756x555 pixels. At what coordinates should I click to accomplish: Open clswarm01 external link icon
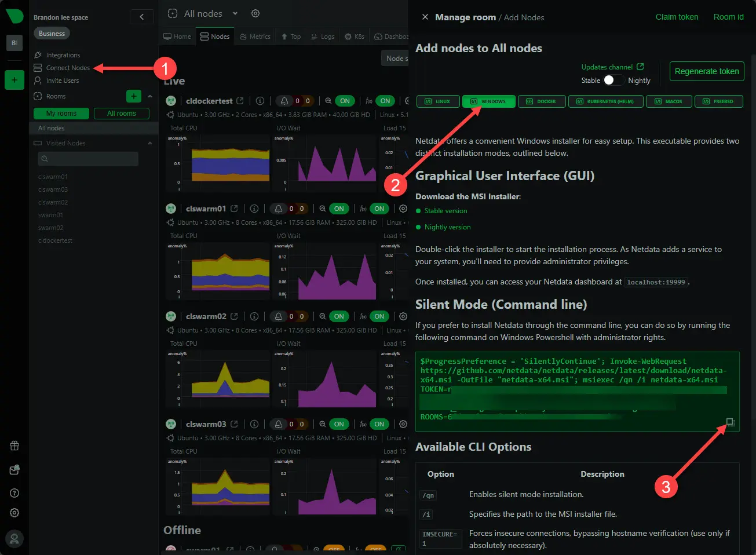tap(234, 209)
